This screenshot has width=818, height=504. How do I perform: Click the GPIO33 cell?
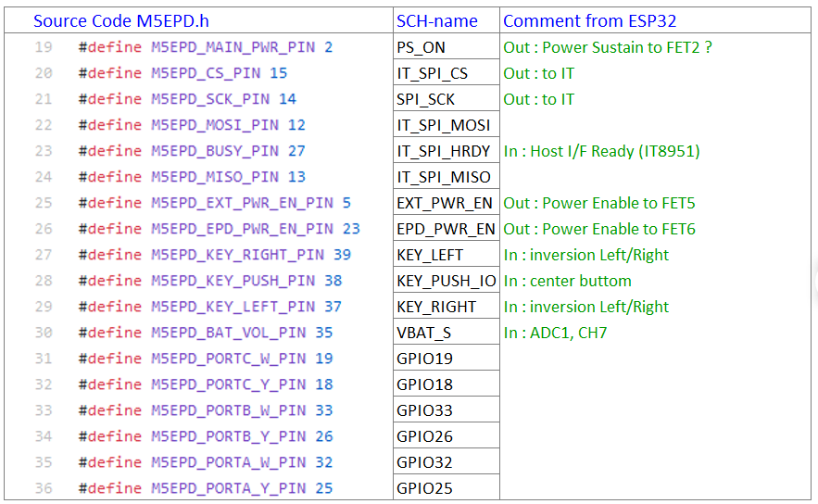(x=424, y=410)
